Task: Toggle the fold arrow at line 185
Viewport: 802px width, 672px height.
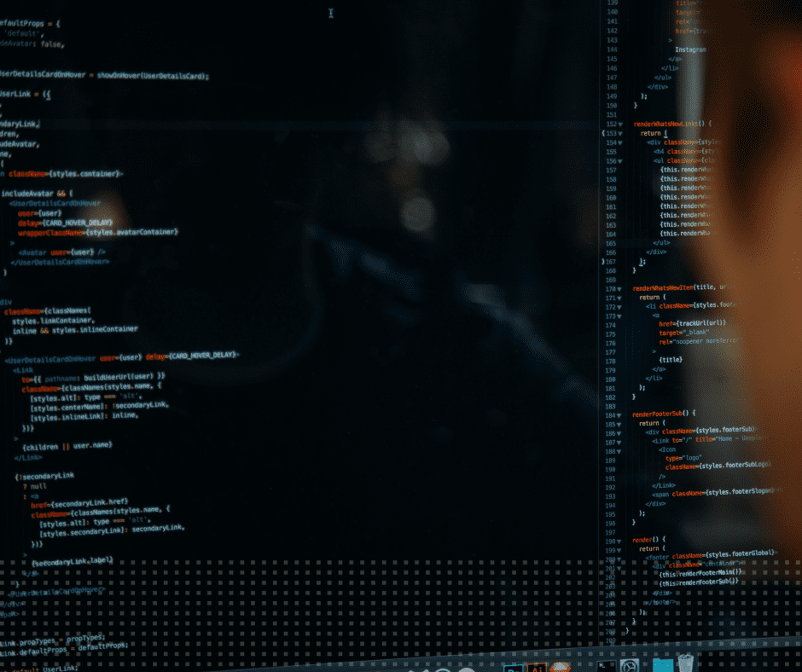Action: point(619,425)
